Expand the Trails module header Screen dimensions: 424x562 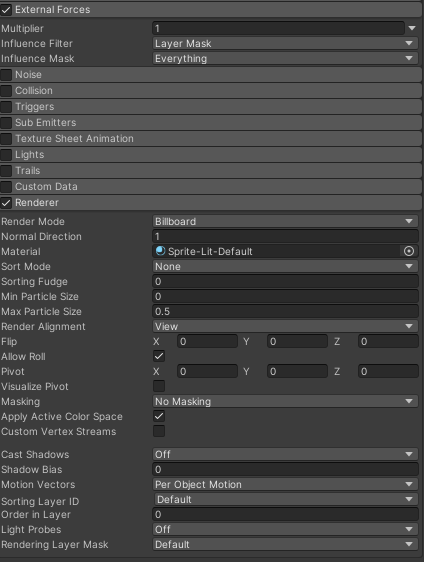(x=211, y=171)
